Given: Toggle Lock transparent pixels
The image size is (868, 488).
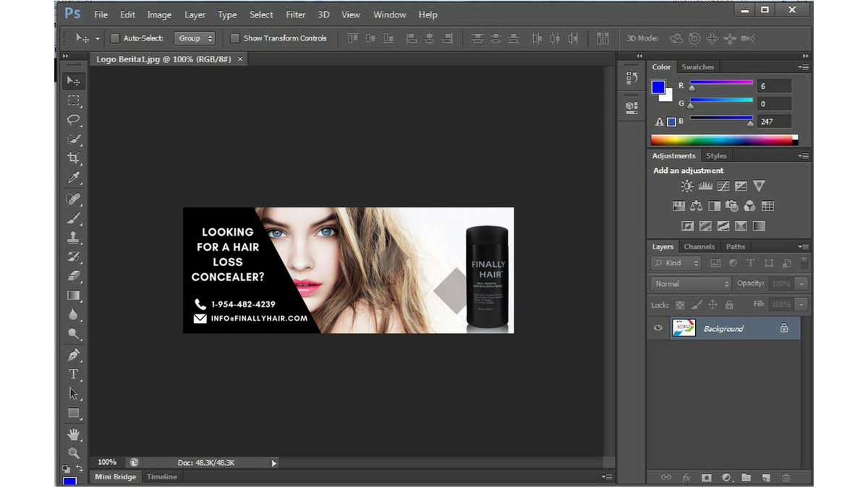Looking at the screenshot, I should click(x=678, y=305).
